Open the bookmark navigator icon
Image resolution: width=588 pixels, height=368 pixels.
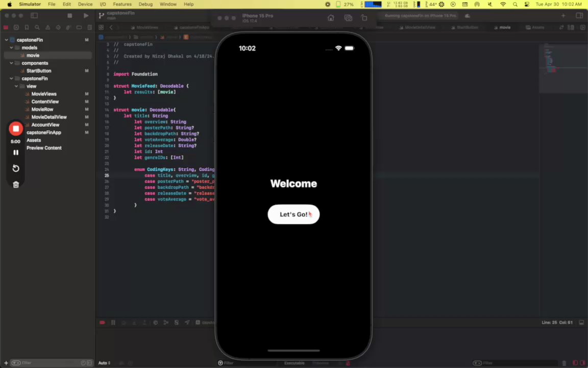tap(27, 28)
